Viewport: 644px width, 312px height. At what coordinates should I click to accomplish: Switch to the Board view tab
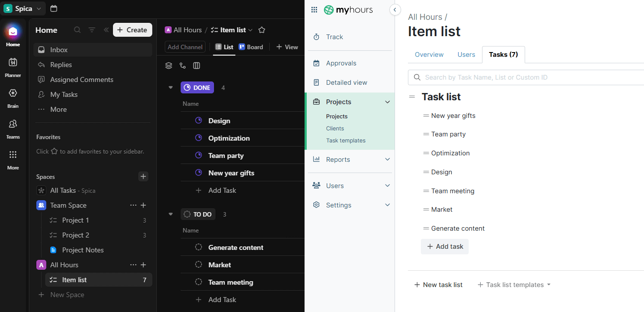point(251,46)
